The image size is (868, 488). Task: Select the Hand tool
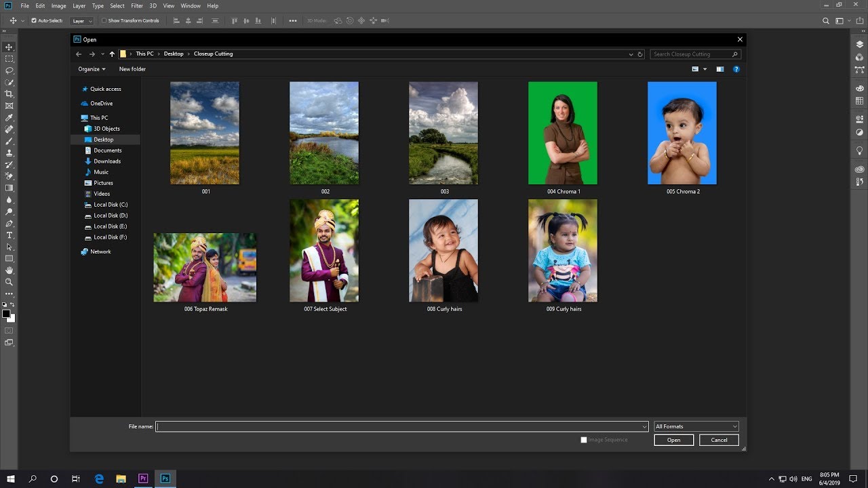[9, 270]
